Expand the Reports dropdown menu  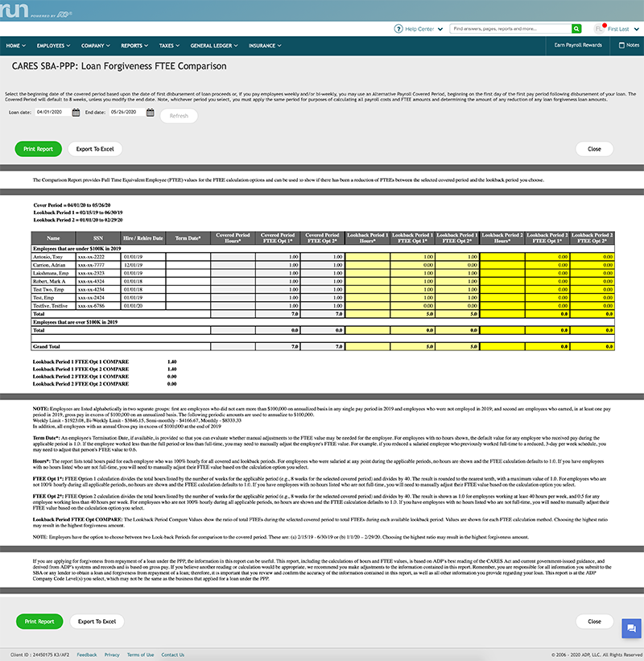[134, 46]
